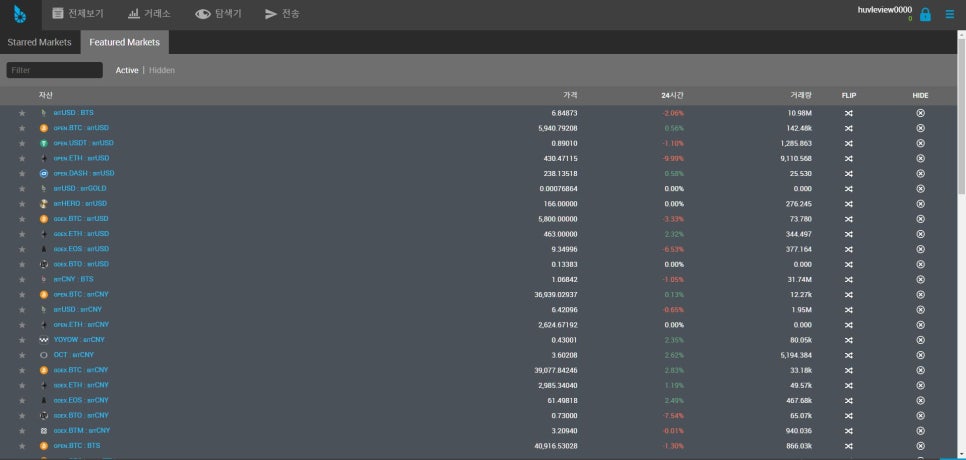Viewport: 966px width, 460px height.
Task: Hide the OCT : bitCNY market row
Action: click(x=920, y=355)
